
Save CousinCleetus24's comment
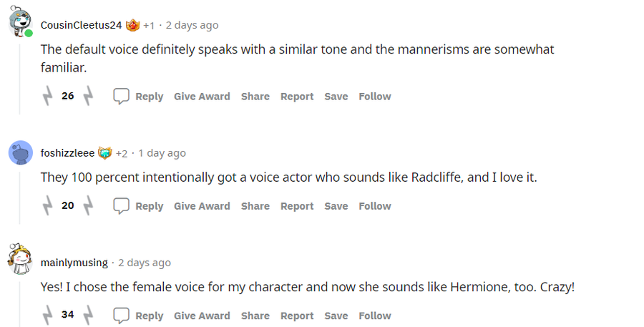336,96
